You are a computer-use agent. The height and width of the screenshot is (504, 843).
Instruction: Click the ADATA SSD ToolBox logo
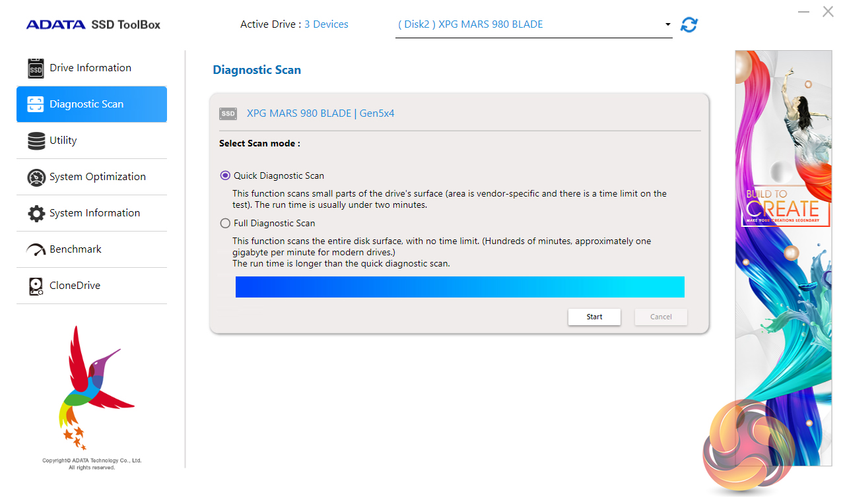point(93,24)
